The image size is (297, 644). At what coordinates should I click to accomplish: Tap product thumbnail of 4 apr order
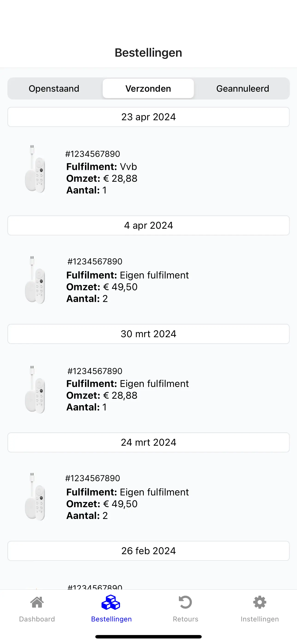(x=35, y=280)
